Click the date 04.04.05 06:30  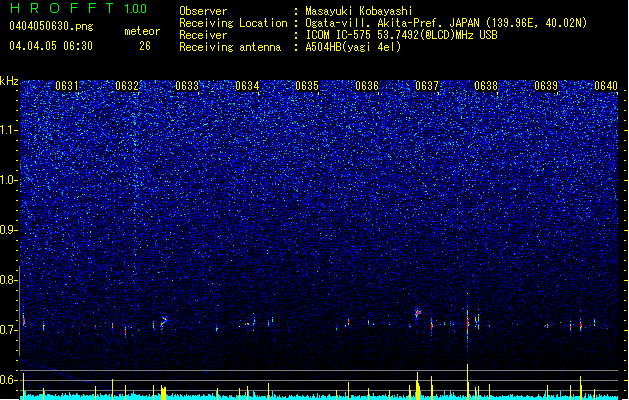click(51, 46)
